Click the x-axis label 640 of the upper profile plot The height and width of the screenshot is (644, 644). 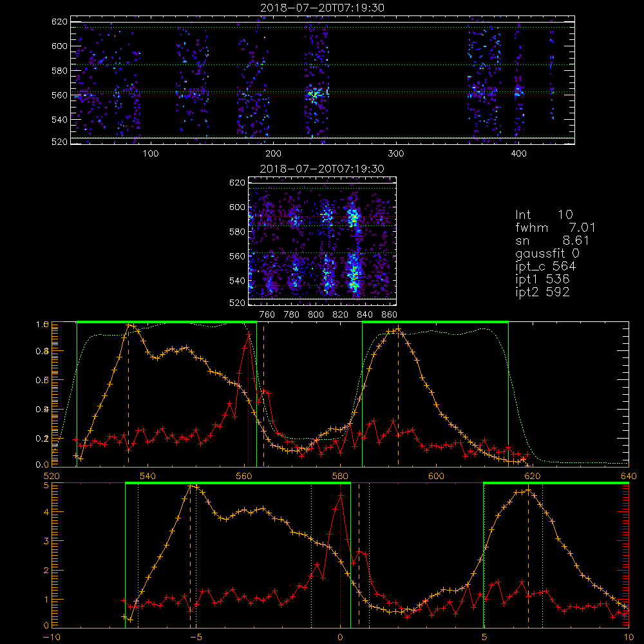click(629, 476)
